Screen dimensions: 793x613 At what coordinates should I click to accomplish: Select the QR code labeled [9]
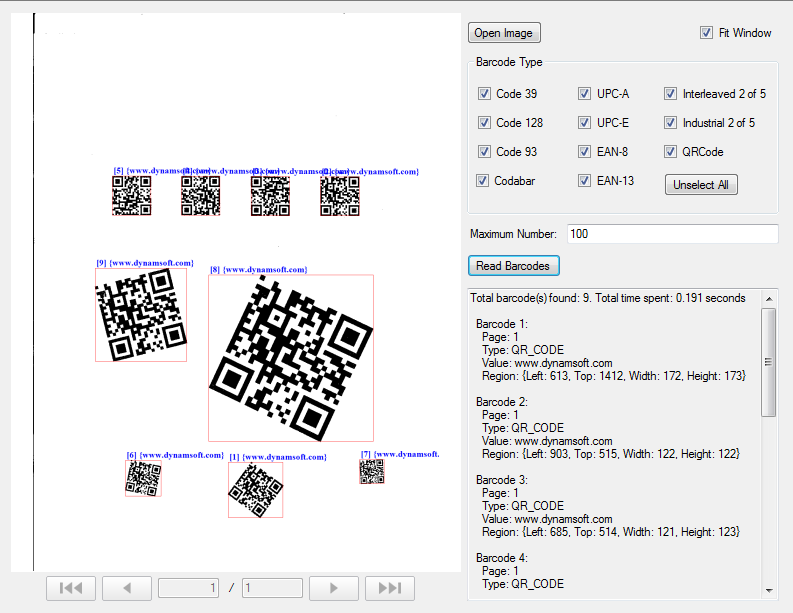141,315
